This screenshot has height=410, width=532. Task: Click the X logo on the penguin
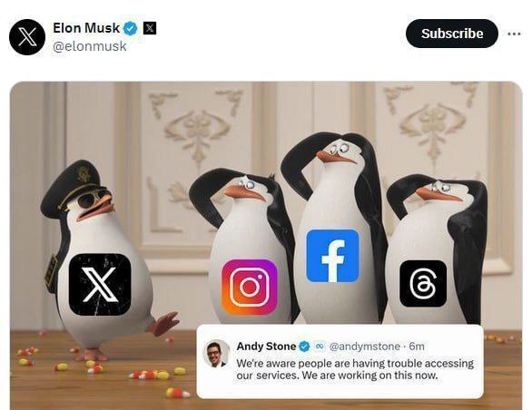(100, 285)
